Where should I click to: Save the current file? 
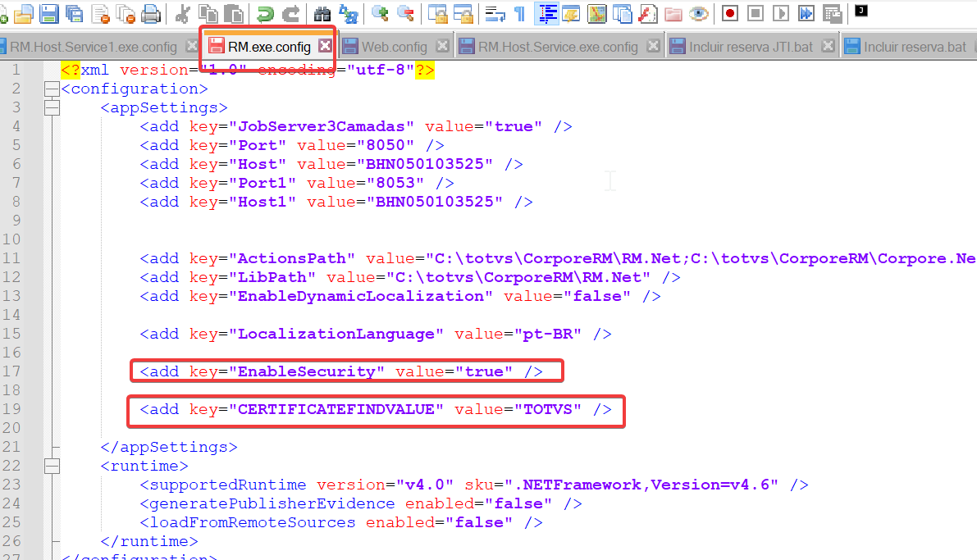click(x=48, y=14)
